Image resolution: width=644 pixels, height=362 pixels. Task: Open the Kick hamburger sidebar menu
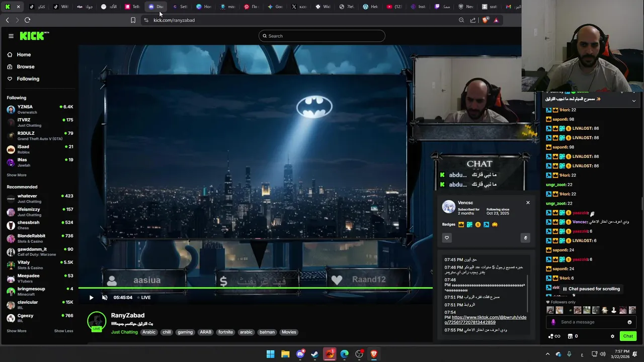pos(11,36)
